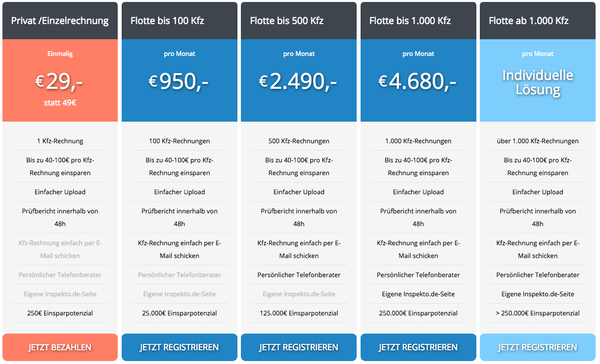Click the Individuelle Lösung text
Image resolution: width=600 pixels, height=364 pixels.
tap(538, 82)
